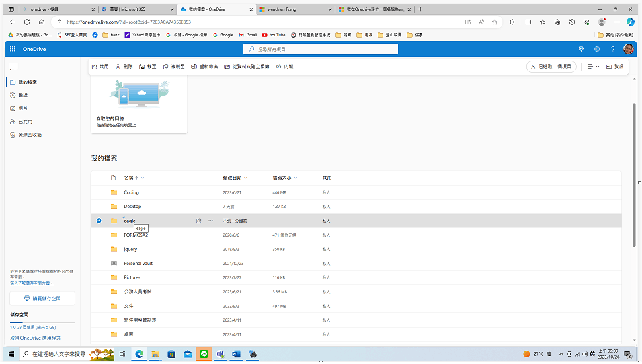Screen dimensions: 642x364
Task: Click the Personal Vault safe icon
Action: click(x=114, y=264)
